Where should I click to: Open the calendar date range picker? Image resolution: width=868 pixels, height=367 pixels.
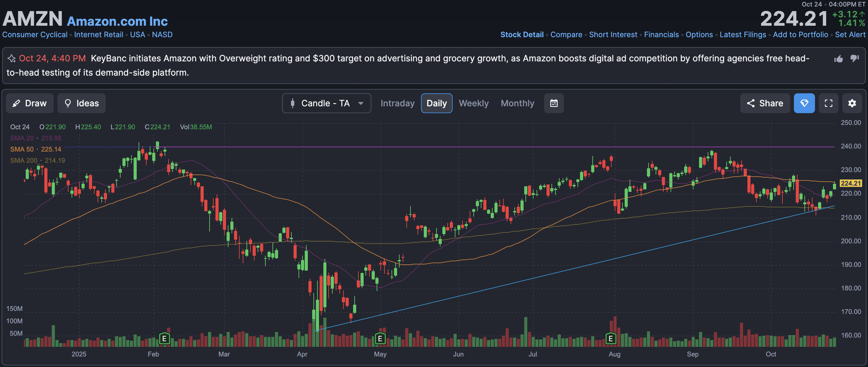click(x=554, y=103)
